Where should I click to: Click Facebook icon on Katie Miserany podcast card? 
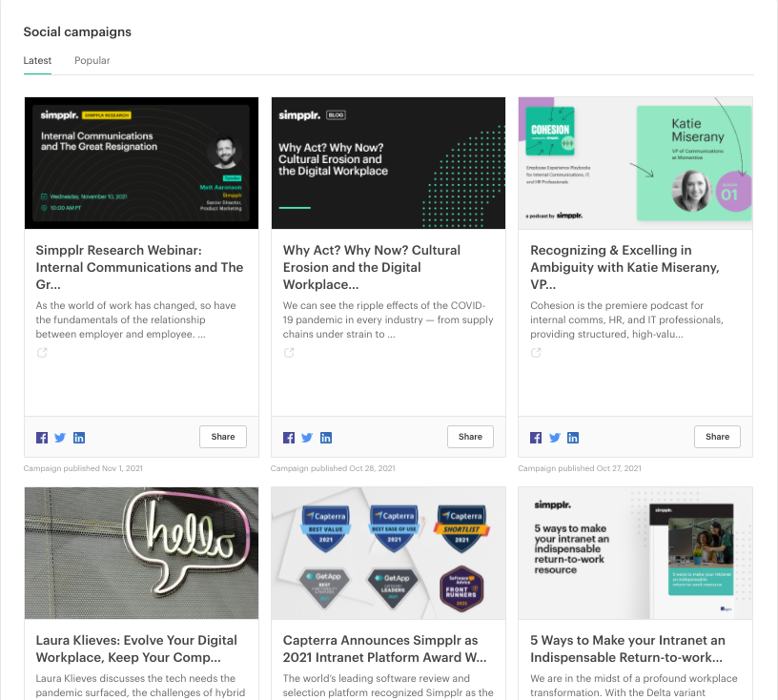point(536,438)
